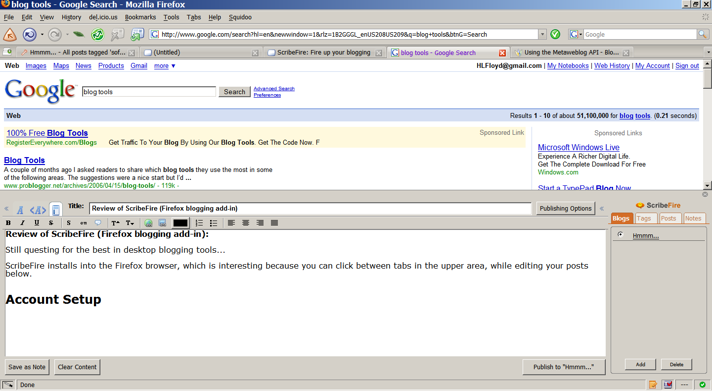Screen dimensions: 712x391
Task: Switch to the Using the Metaweblog API tab
Action: (x=572, y=53)
